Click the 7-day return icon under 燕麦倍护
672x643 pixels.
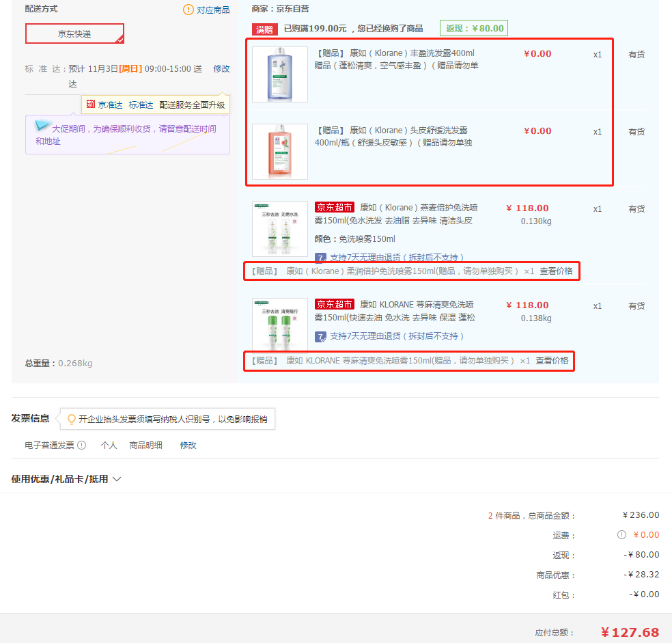click(320, 258)
